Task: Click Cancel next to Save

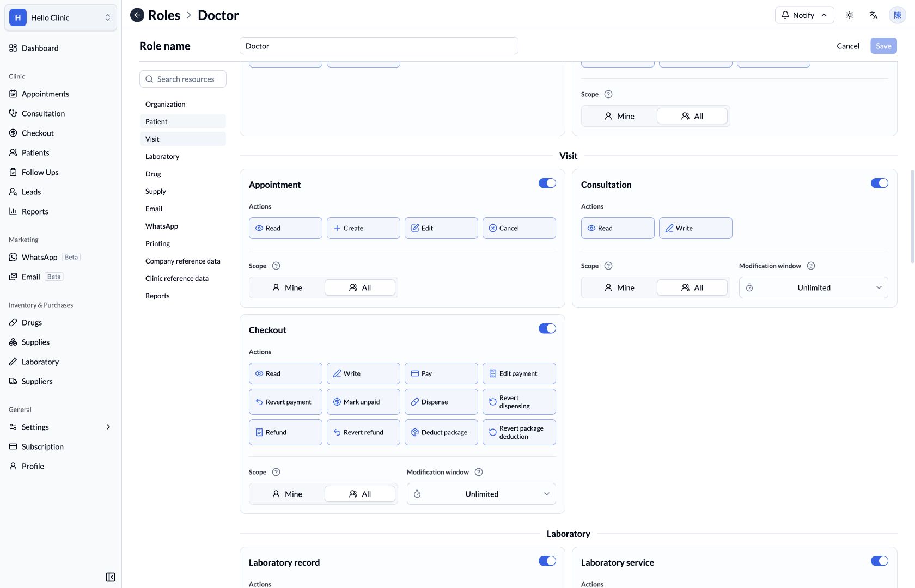Action: [x=848, y=46]
